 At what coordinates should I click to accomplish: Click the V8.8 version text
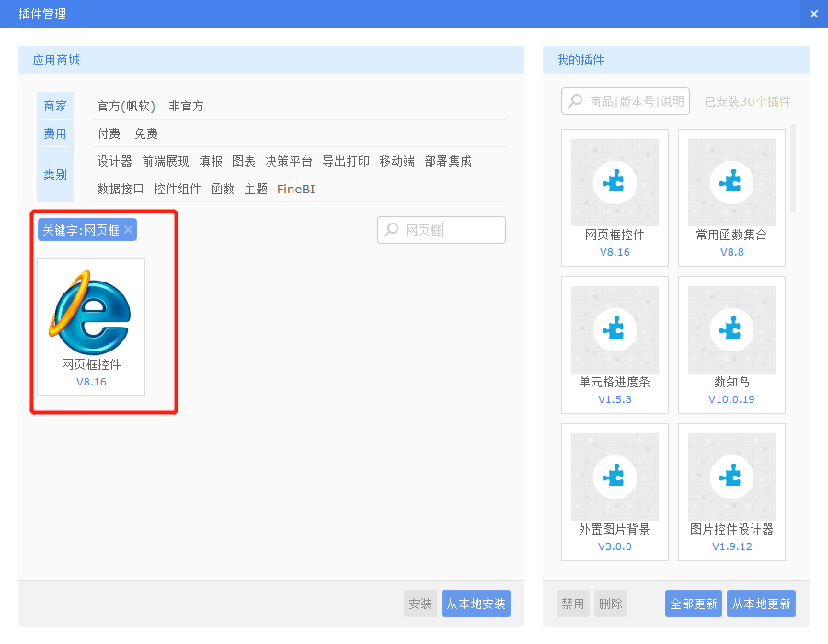[731, 252]
